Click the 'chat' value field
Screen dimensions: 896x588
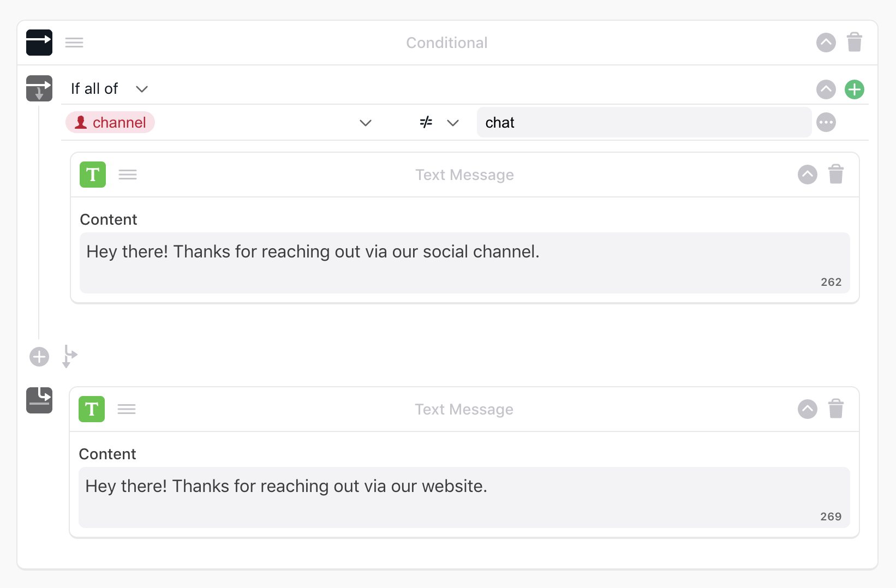pyautogui.click(x=643, y=123)
